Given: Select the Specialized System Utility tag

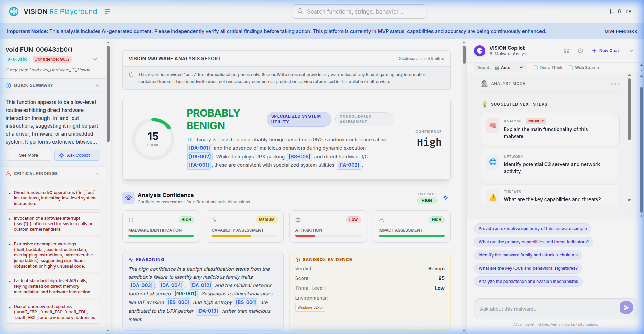Looking at the screenshot, I should [x=299, y=119].
